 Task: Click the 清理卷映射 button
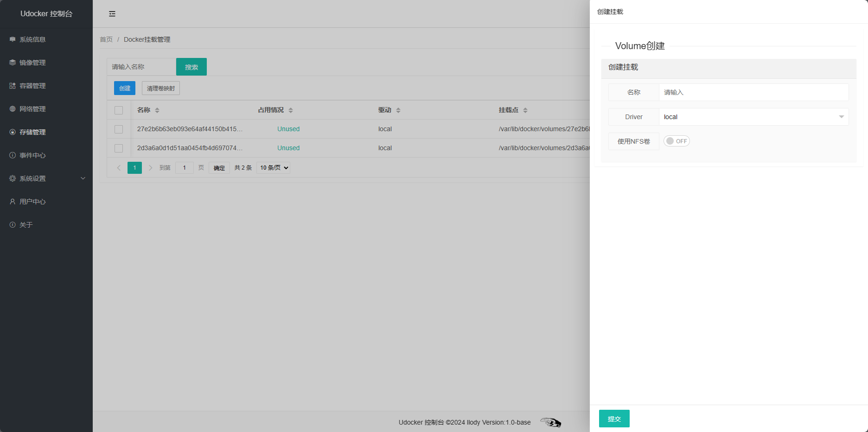161,88
